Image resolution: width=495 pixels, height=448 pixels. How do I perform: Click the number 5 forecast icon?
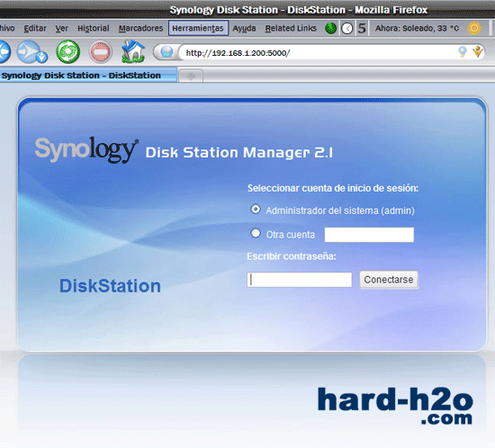[x=362, y=29]
